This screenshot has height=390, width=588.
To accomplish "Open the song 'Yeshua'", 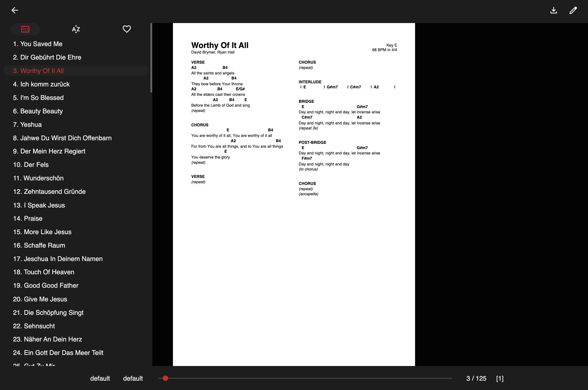I will point(27,124).
